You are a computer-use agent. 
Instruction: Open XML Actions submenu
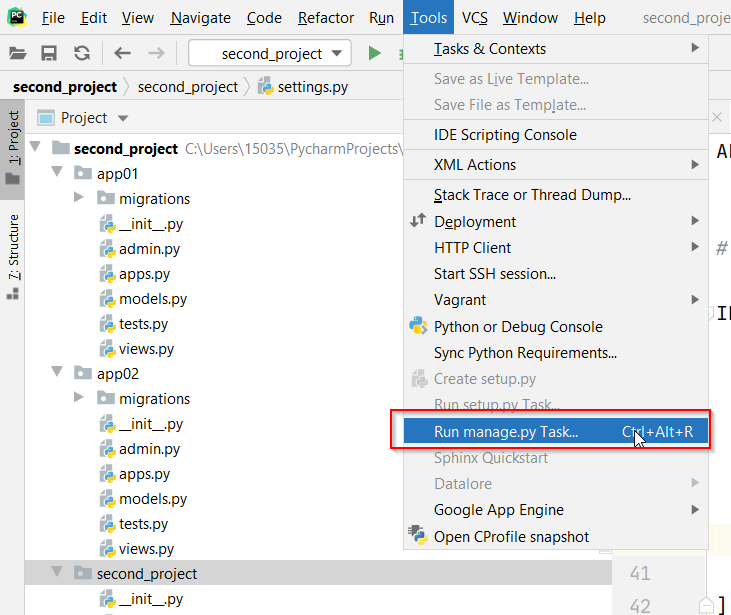(x=556, y=165)
